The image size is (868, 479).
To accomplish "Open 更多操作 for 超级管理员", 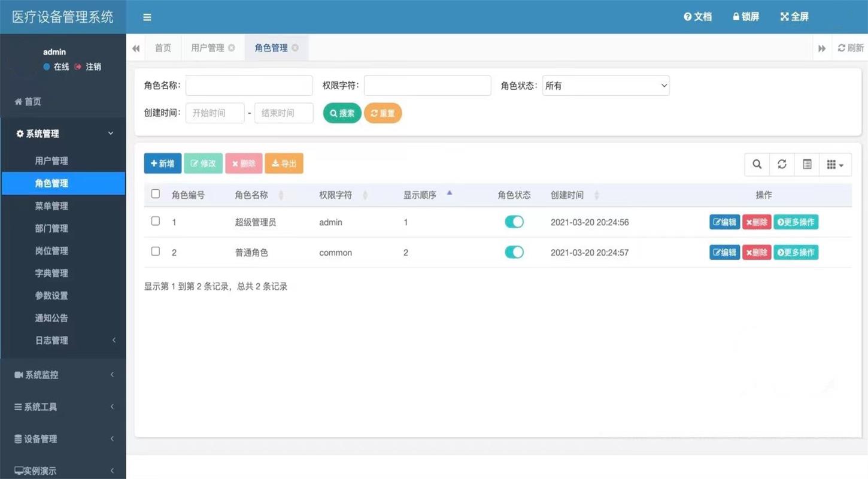I will pos(796,222).
